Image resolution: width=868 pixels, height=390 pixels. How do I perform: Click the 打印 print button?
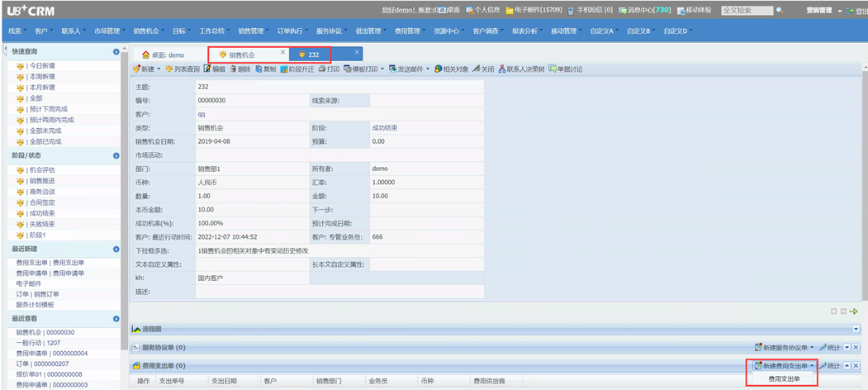(x=329, y=69)
